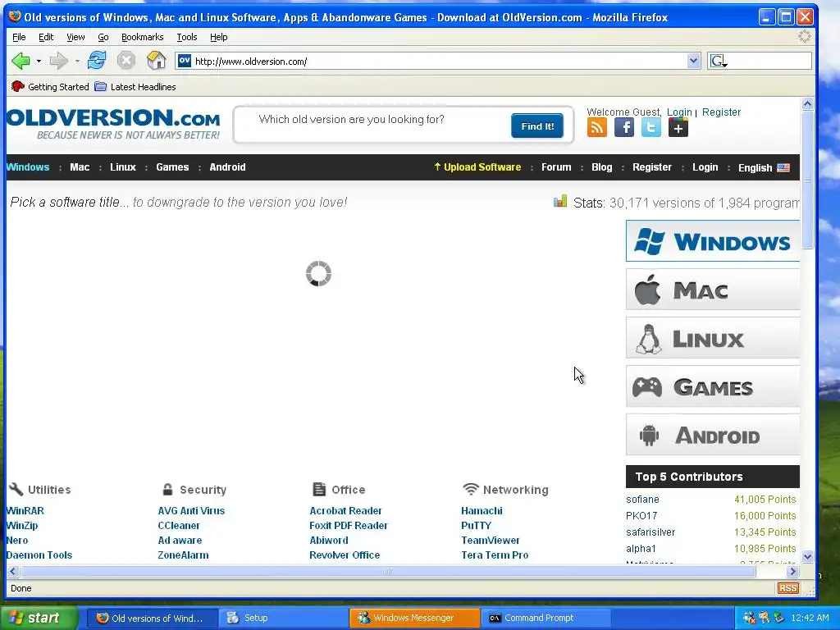This screenshot has height=630, width=840.
Task: Click the Android tab in navbar
Action: 227,167
